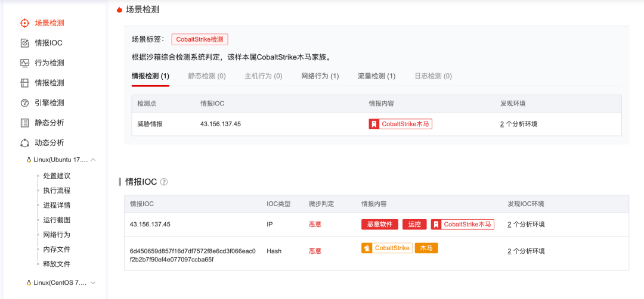This screenshot has width=644, height=299.
Task: Open 内存文件 tree item
Action: pos(57,250)
